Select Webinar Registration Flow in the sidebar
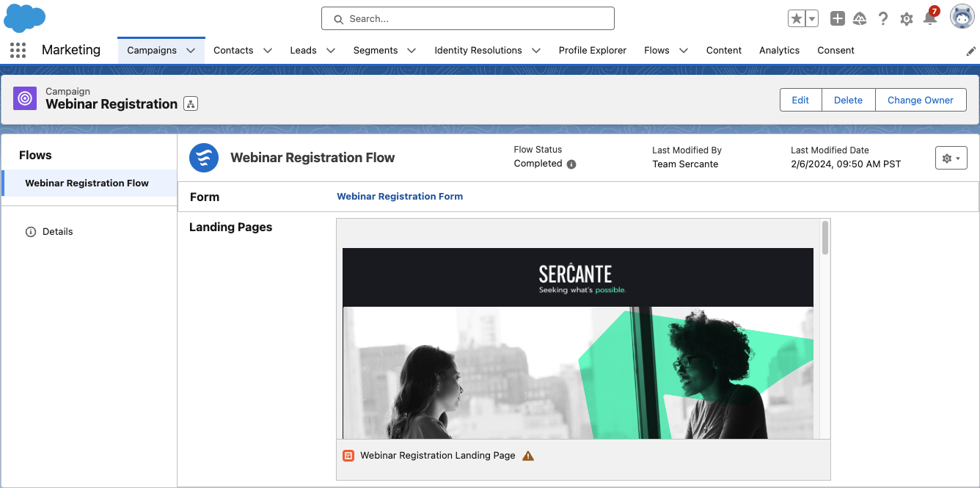The width and height of the screenshot is (980, 488). (x=89, y=183)
